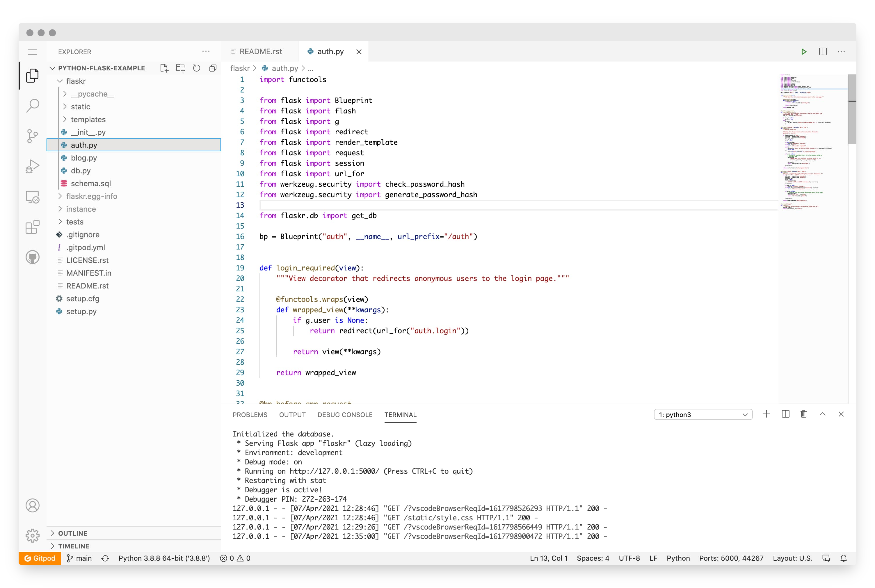Image resolution: width=875 pixels, height=588 pixels.
Task: Open the Ports: 5000, 44267 entry
Action: (731, 558)
